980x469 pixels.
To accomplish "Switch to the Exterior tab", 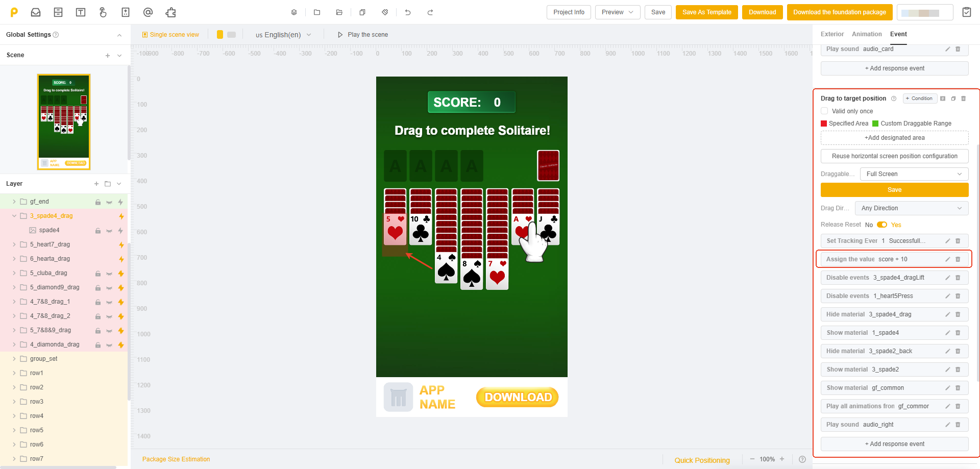I will 832,34.
